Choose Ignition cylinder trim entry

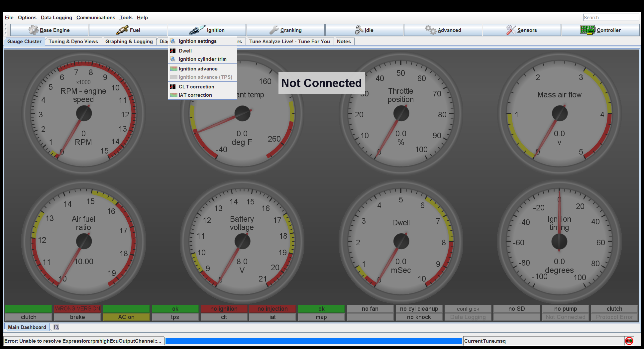point(202,59)
